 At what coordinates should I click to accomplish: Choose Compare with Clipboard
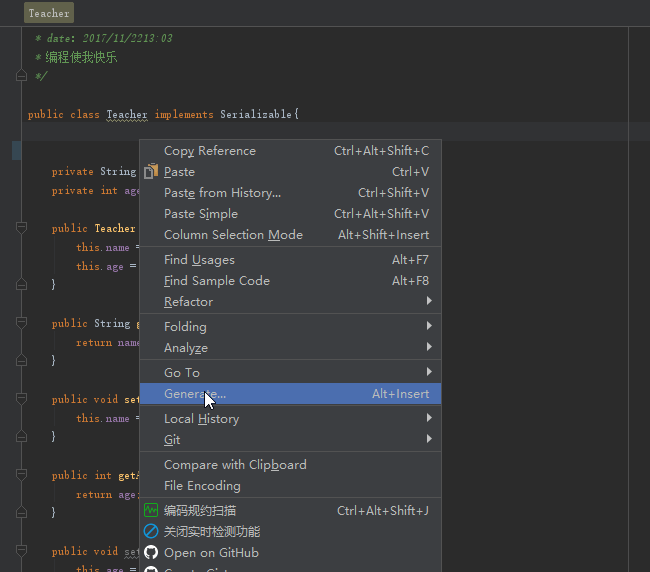click(x=290, y=465)
